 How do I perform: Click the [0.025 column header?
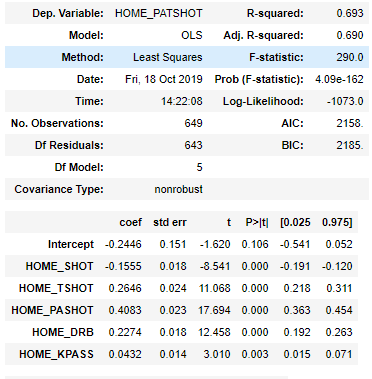pos(295,222)
